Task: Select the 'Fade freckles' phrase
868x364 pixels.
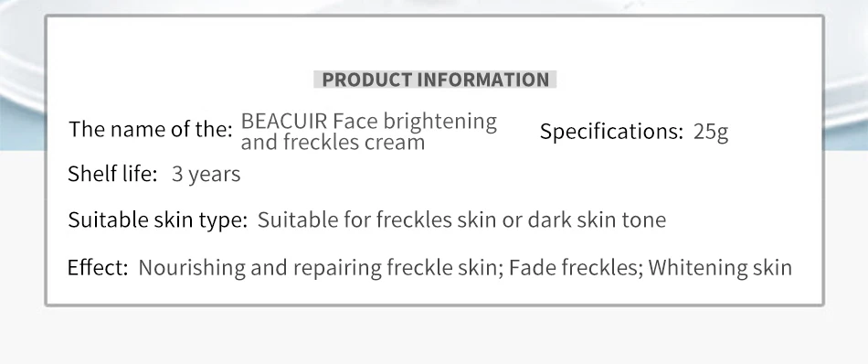Action: coord(573,268)
